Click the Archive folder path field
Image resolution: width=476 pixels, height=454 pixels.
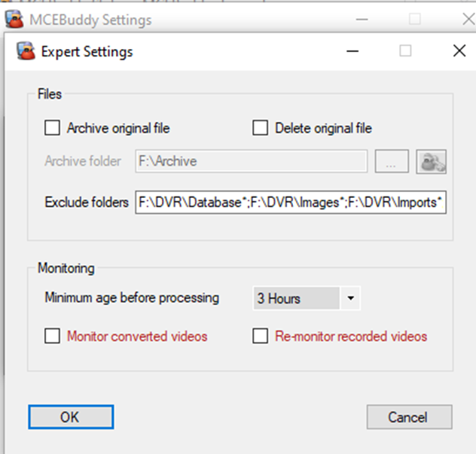point(251,161)
